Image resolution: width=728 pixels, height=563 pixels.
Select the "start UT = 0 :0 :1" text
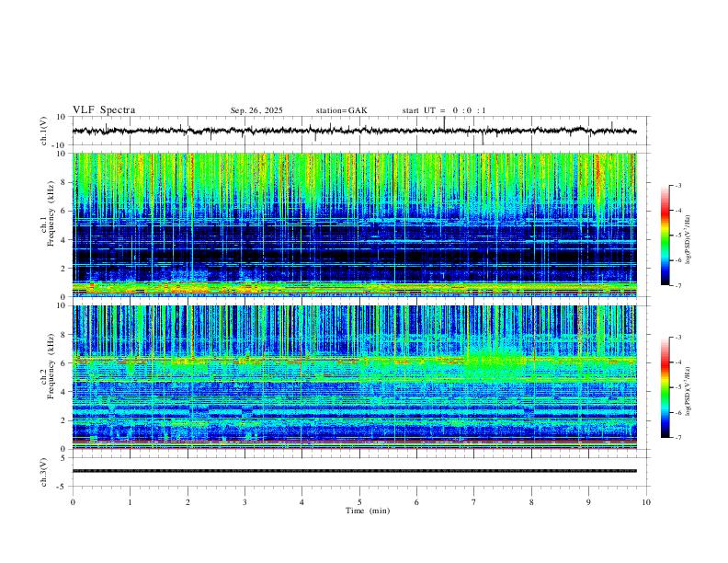click(x=444, y=110)
